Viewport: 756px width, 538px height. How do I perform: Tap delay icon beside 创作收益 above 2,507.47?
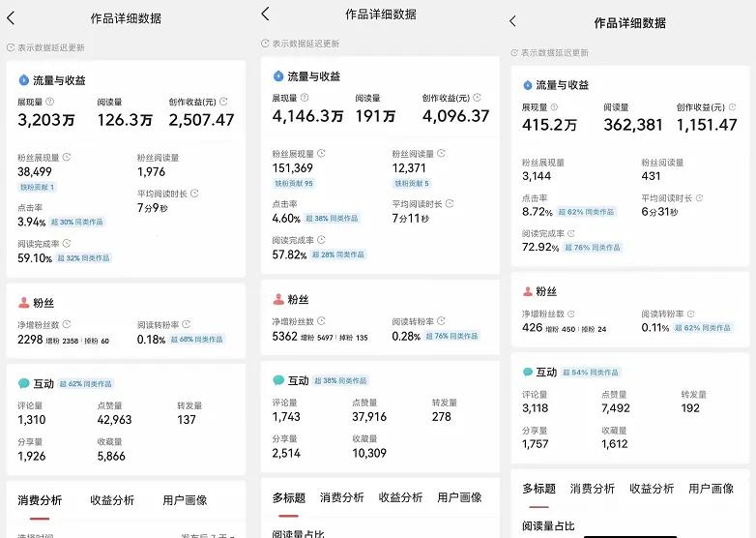click(223, 102)
